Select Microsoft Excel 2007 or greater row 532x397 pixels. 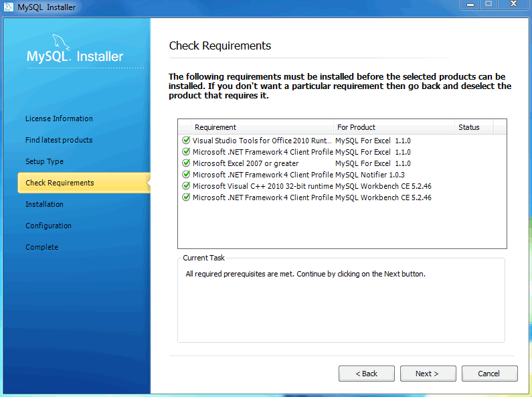pos(342,163)
